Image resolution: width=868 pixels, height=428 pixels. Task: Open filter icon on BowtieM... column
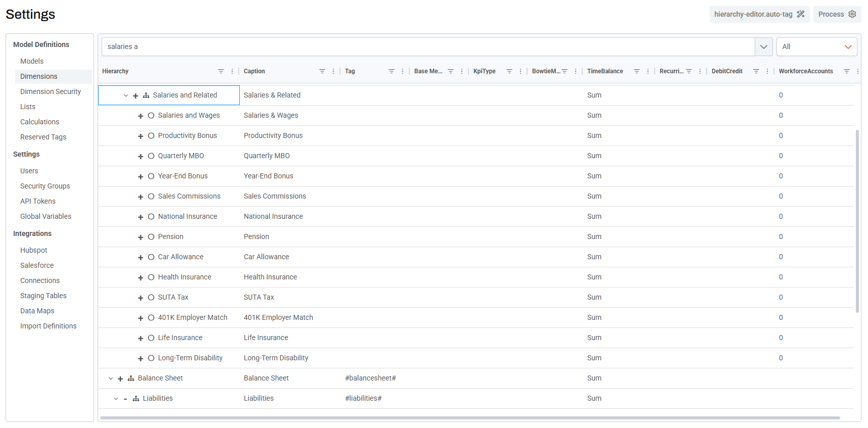(565, 71)
